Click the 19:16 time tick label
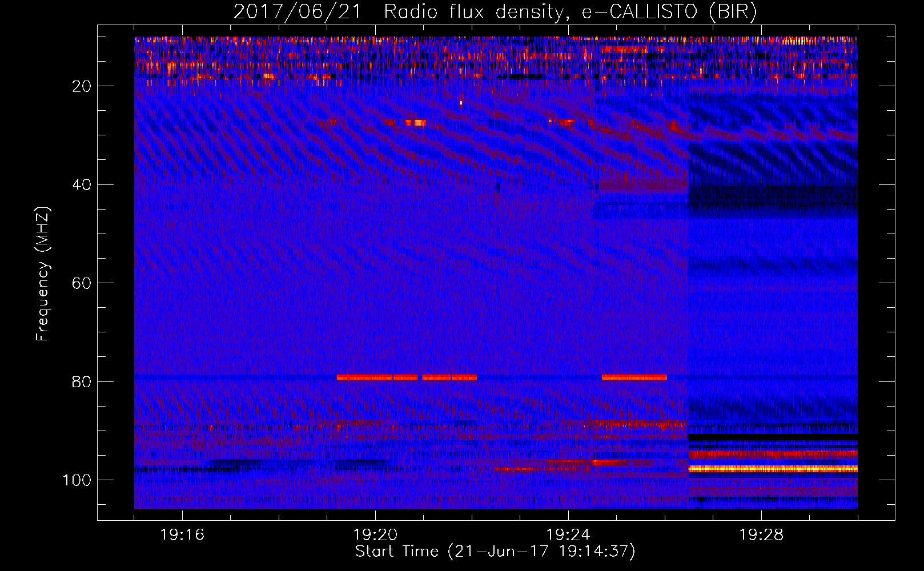 point(182,535)
